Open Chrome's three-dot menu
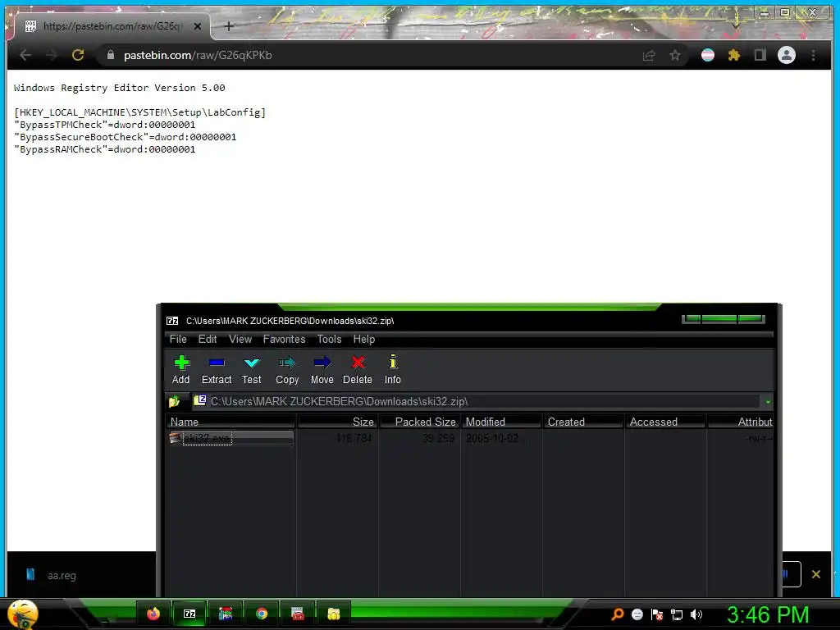 pyautogui.click(x=813, y=55)
